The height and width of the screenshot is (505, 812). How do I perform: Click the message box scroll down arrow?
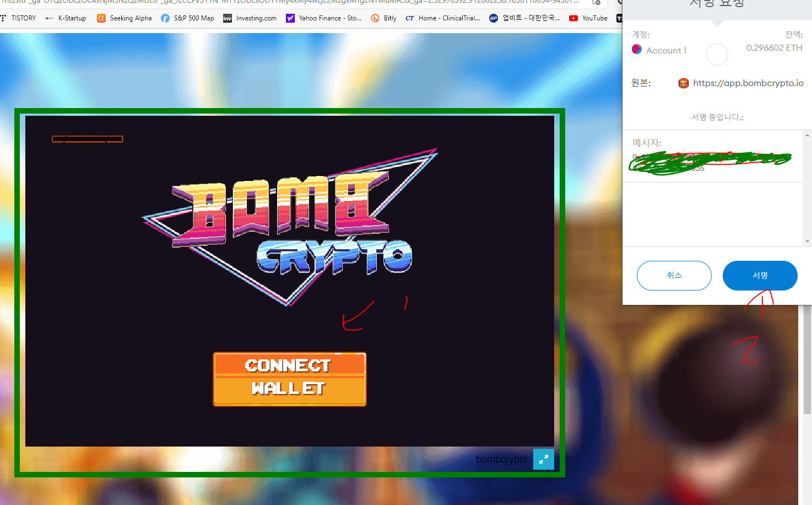pos(807,241)
